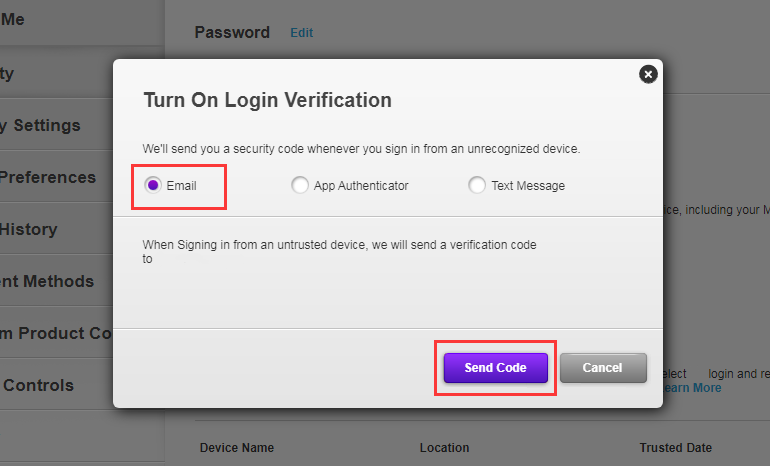Click the Cancel button
The width and height of the screenshot is (770, 466).
click(603, 368)
